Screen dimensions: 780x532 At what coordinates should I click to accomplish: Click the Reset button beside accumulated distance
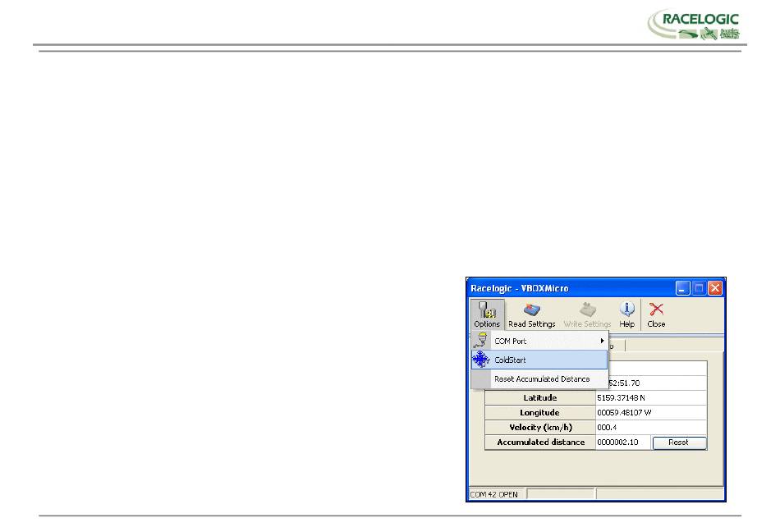tap(679, 443)
